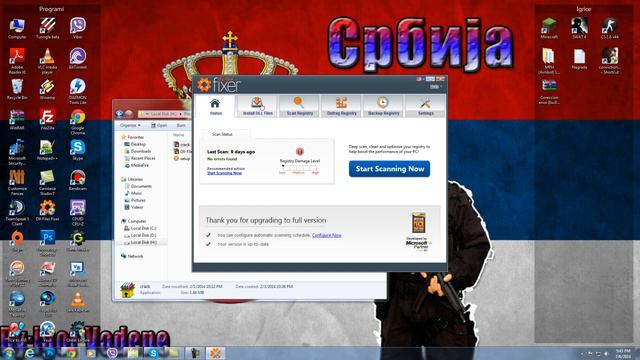The width and height of the screenshot is (640, 360).
Task: Open Internet Explorer from the taskbar
Action: click(x=29, y=353)
